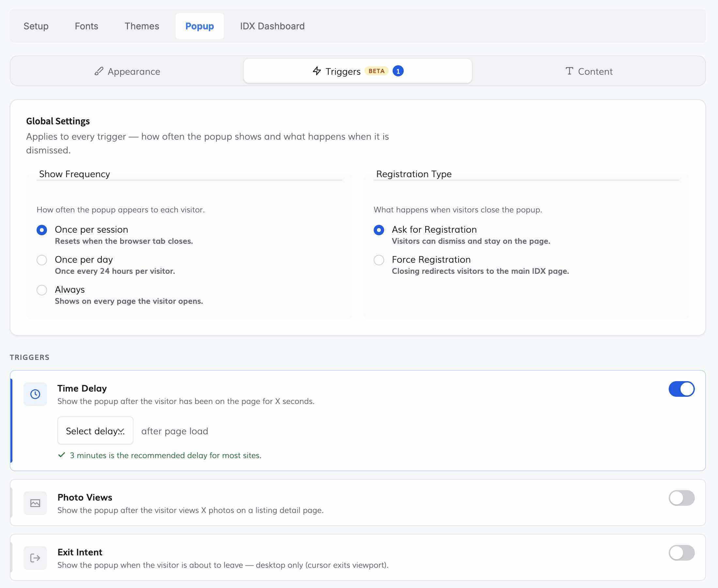718x588 pixels.
Task: Click the Show Frequency label
Action: (x=74, y=174)
